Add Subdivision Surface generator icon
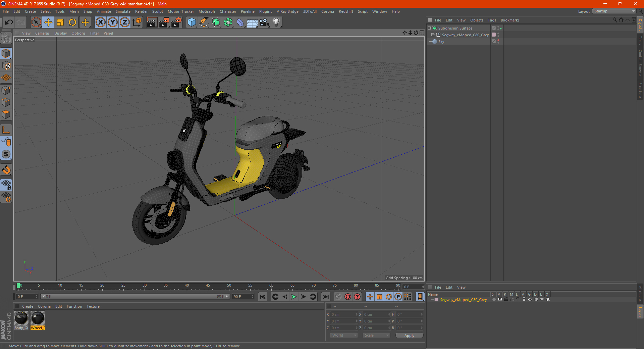 (216, 22)
